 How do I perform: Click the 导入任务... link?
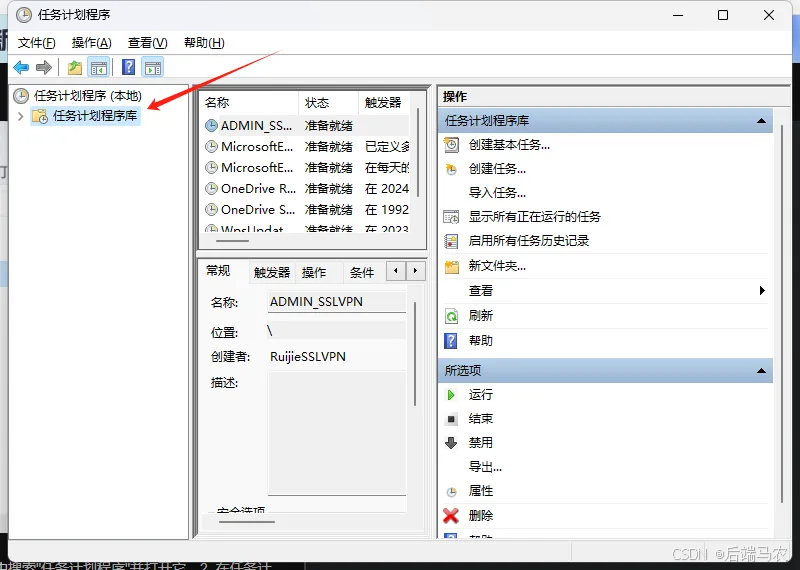coord(497,193)
